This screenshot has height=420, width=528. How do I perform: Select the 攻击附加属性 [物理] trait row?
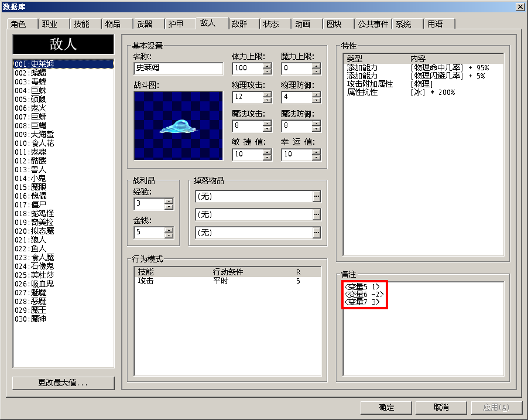[423, 84]
